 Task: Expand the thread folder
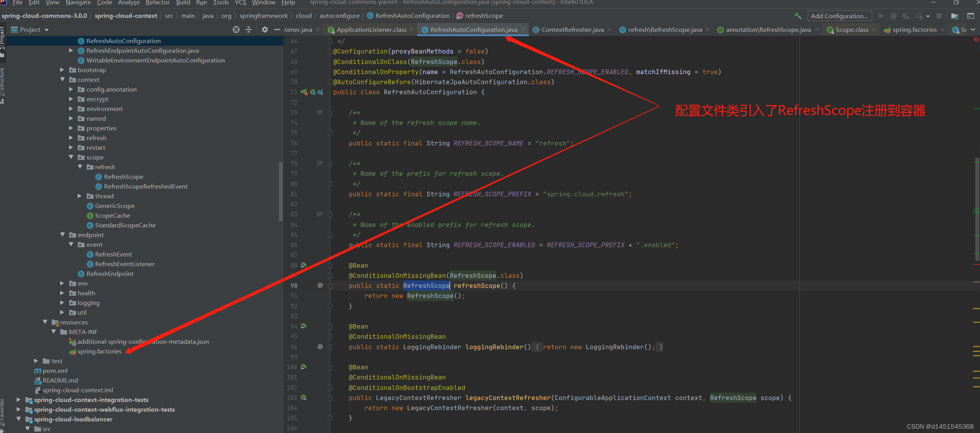pos(80,196)
